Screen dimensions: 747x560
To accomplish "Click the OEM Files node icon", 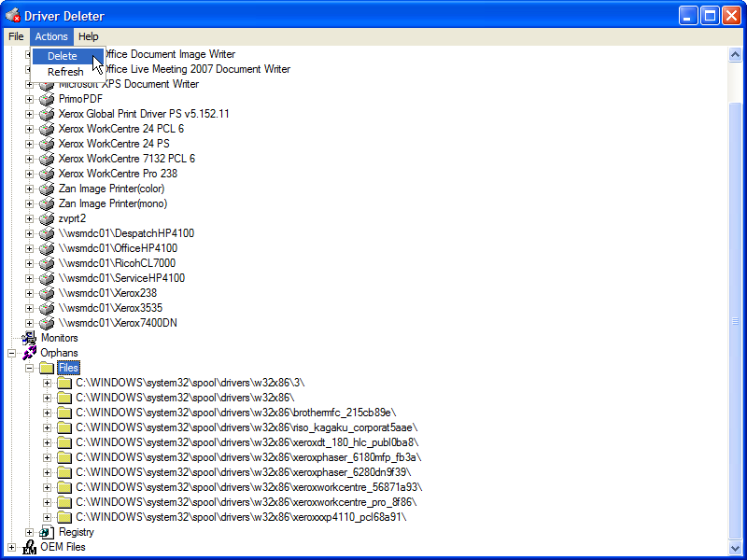I will pyautogui.click(x=28, y=546).
